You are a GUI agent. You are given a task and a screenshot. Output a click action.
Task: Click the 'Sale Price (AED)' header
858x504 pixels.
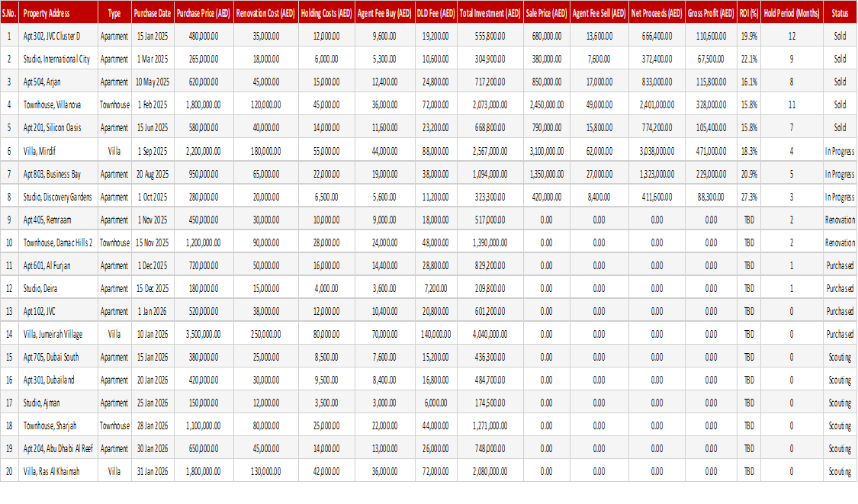[547, 13]
